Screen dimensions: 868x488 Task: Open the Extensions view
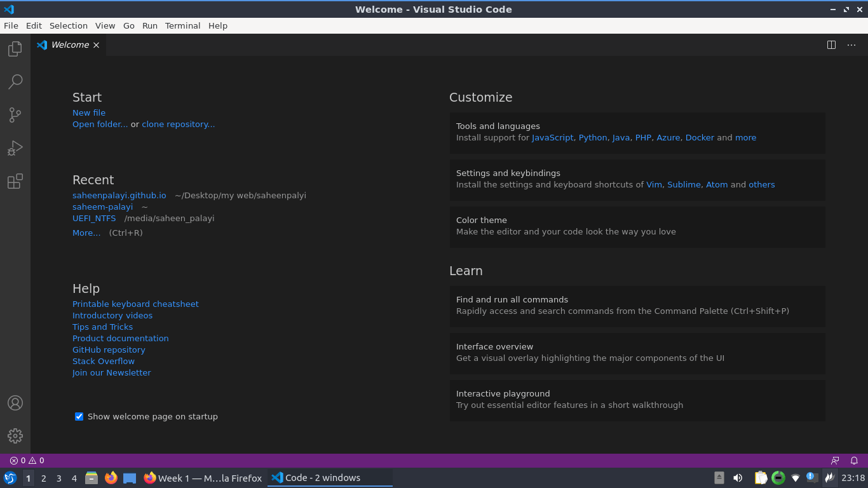pos(15,181)
